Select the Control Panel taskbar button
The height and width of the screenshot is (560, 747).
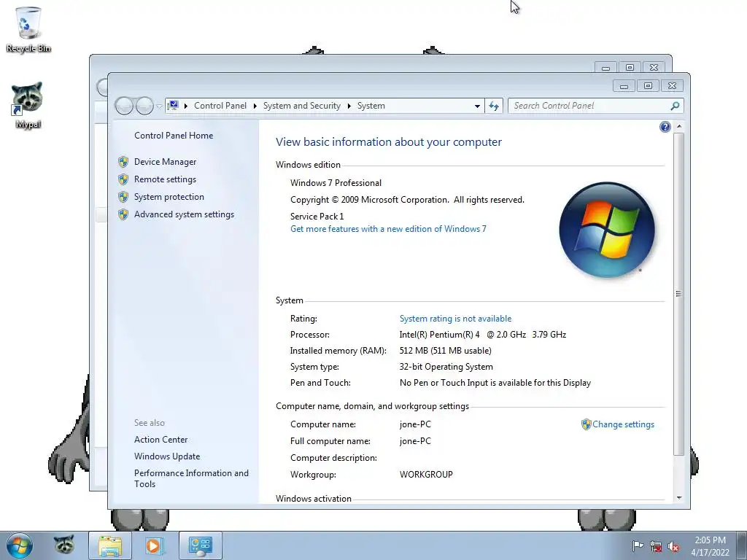coord(201,545)
